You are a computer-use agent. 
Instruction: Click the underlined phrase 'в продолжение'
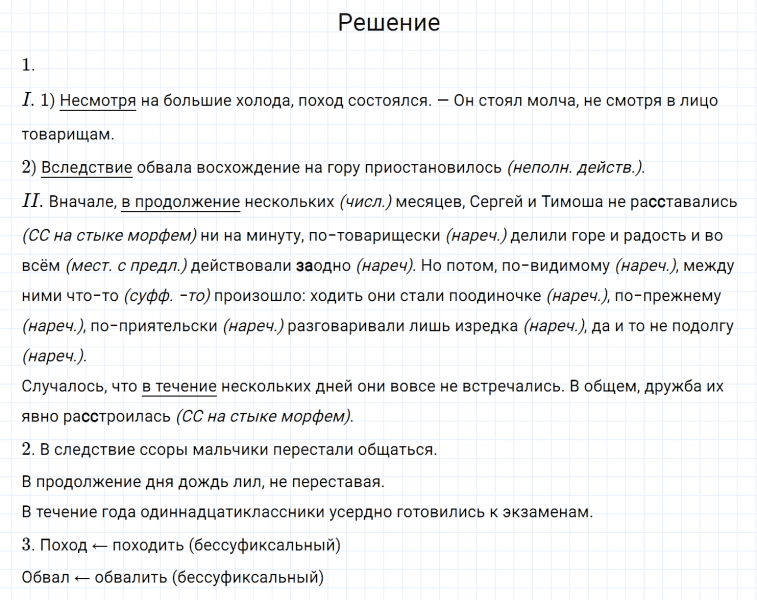coord(180,201)
